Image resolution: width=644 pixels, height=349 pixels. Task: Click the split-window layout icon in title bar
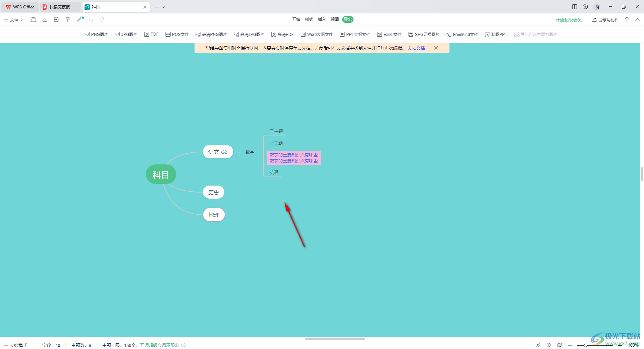(575, 7)
